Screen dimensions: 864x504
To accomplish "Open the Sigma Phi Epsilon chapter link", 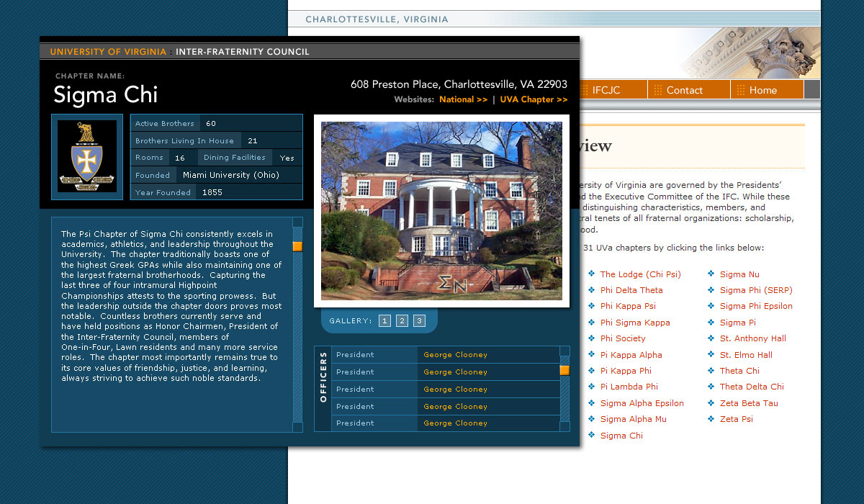I will [x=756, y=306].
